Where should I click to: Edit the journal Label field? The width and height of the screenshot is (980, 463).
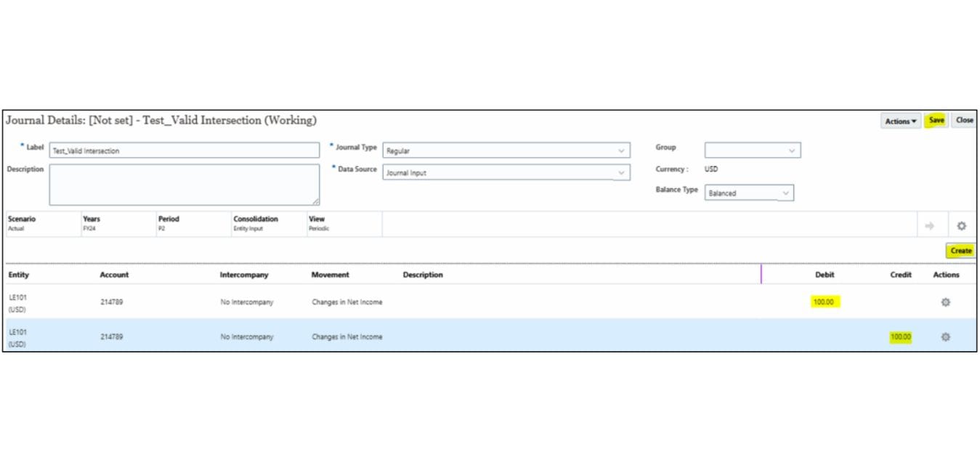[182, 150]
